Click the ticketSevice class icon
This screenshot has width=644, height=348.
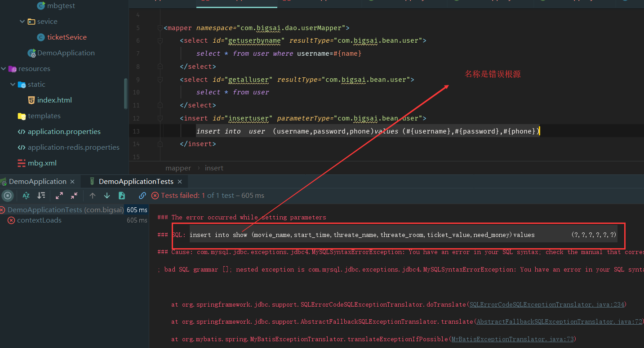click(40, 37)
